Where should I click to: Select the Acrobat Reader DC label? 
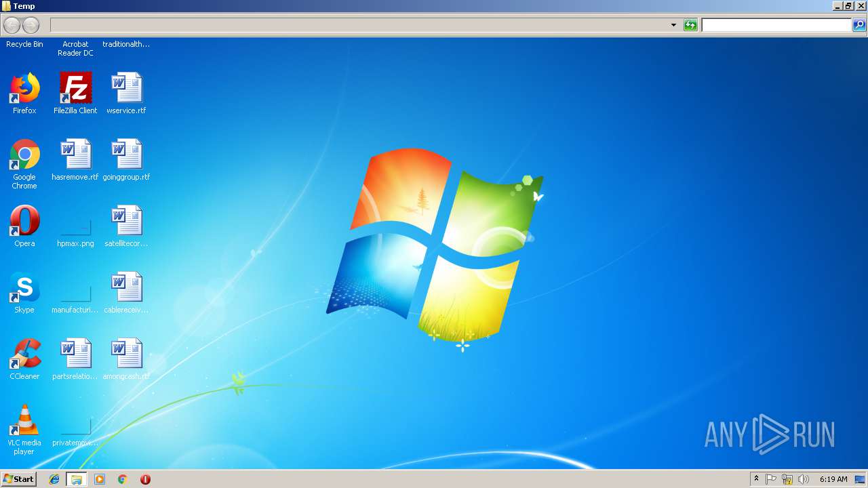[75, 49]
